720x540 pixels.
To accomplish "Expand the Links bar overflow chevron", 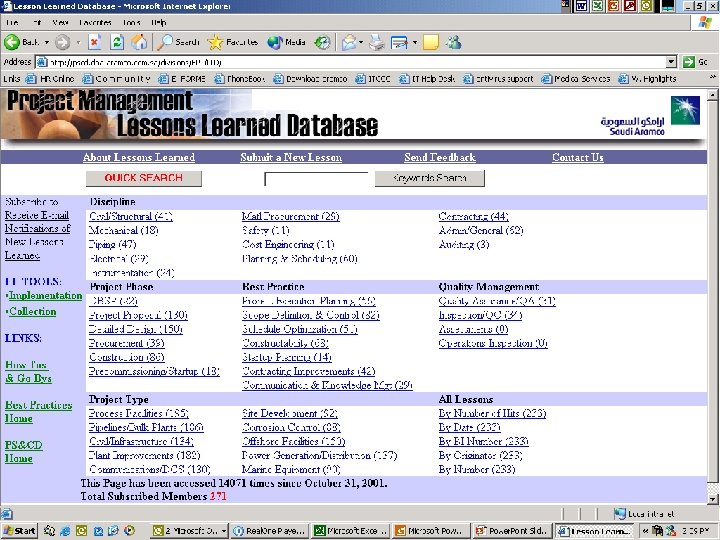I will (x=712, y=77).
